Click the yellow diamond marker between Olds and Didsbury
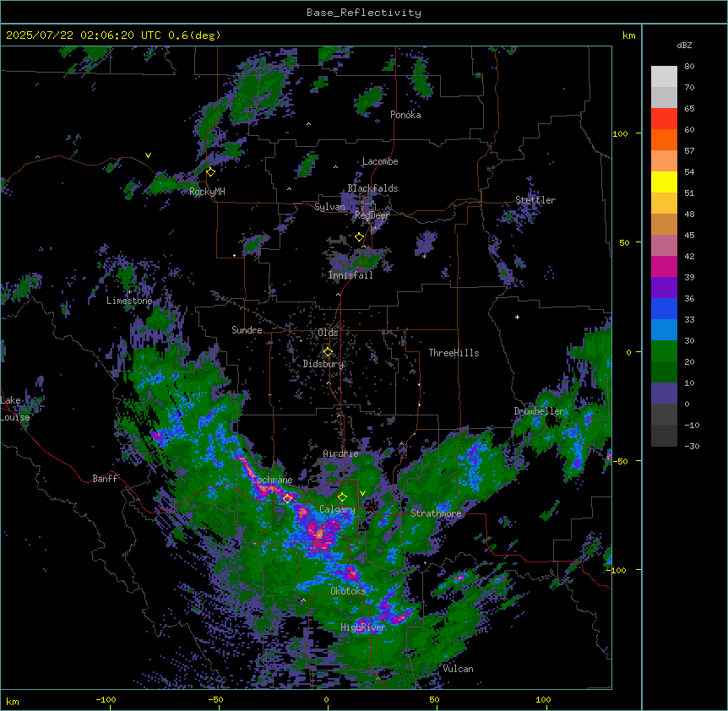Image resolution: width=728 pixels, height=711 pixels. (x=328, y=352)
